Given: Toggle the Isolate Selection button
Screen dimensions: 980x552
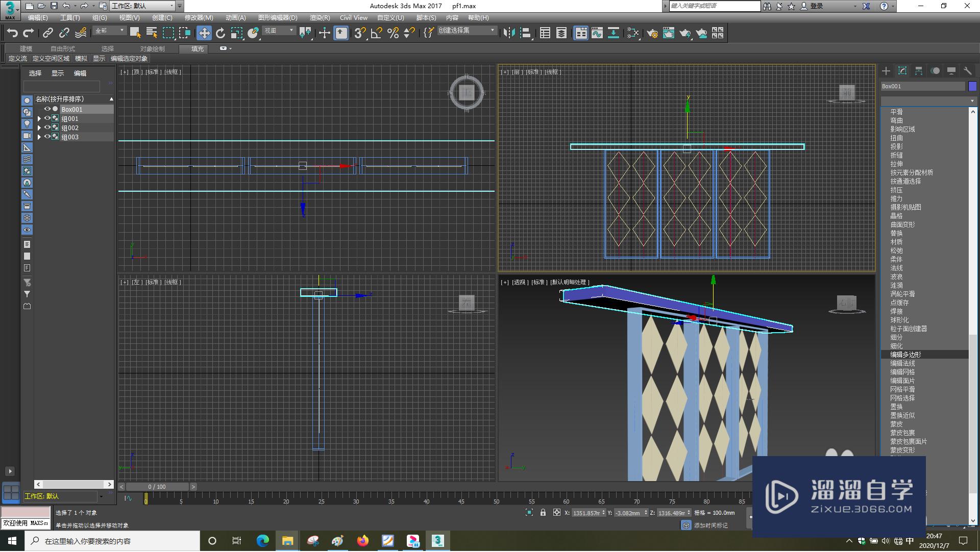Looking at the screenshot, I should point(529,513).
